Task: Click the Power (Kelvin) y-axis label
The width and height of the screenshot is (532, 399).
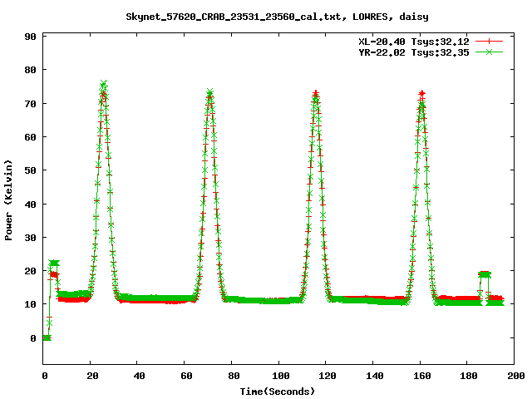Action: click(8, 200)
